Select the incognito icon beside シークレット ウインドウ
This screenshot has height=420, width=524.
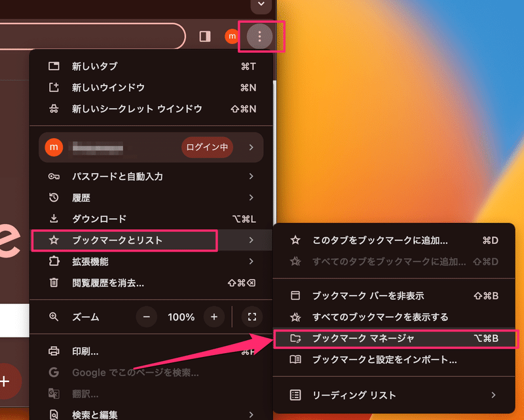[x=54, y=109]
